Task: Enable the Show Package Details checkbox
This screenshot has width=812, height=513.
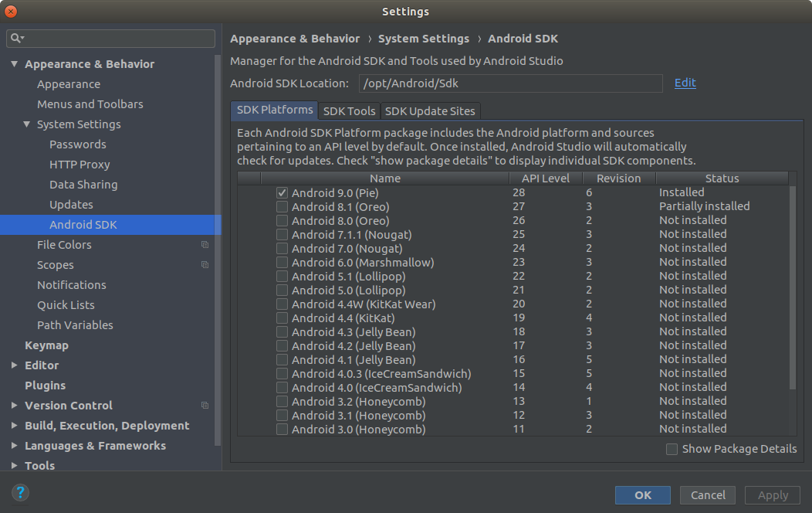Action: [x=672, y=450]
